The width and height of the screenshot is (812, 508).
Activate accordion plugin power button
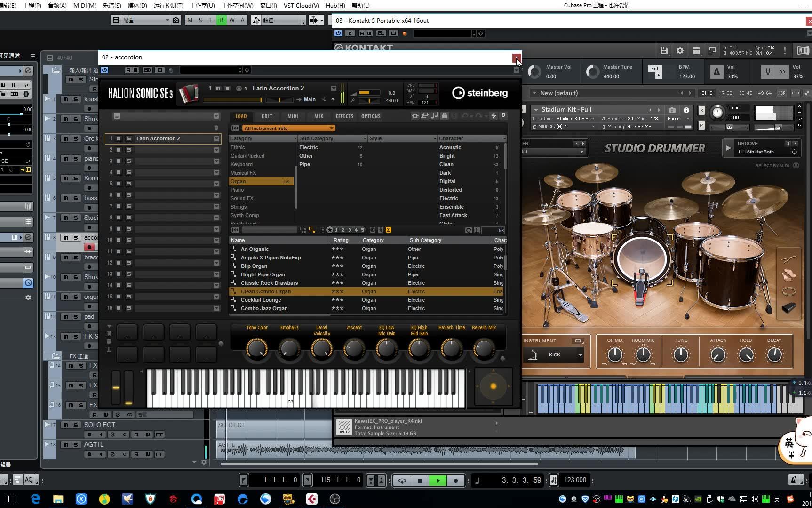(x=104, y=70)
